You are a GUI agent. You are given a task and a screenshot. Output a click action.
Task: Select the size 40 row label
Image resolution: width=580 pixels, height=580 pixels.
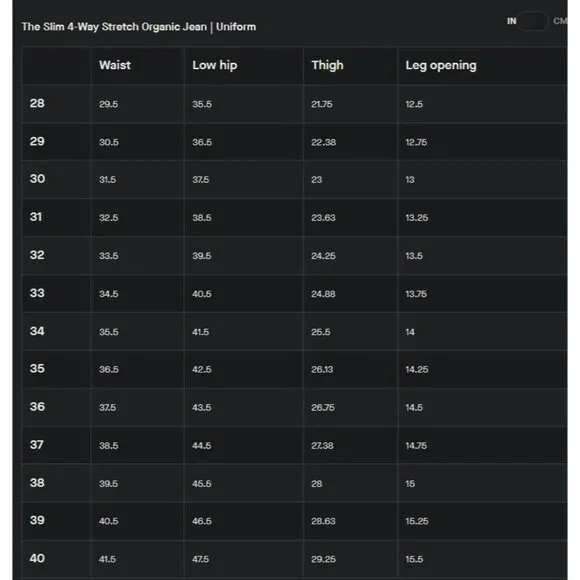(x=37, y=558)
